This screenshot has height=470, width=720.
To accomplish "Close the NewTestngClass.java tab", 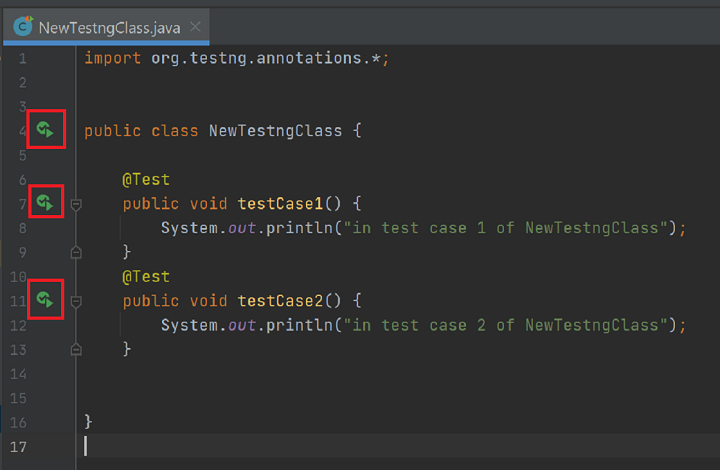I will coord(195,27).
